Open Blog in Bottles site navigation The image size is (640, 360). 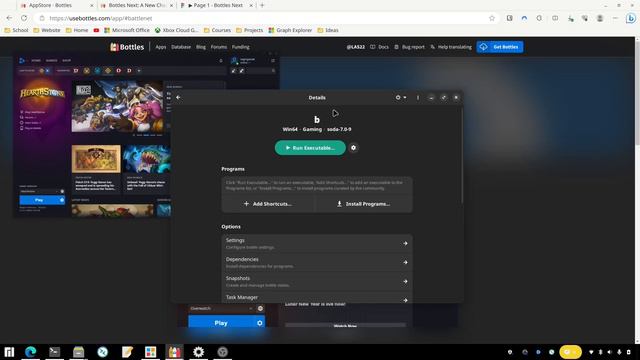pyautogui.click(x=201, y=47)
